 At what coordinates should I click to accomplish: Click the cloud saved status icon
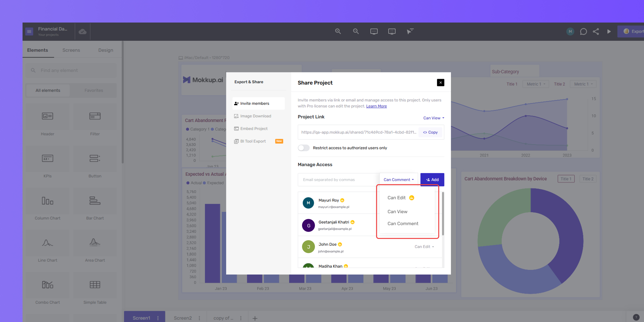tap(82, 32)
